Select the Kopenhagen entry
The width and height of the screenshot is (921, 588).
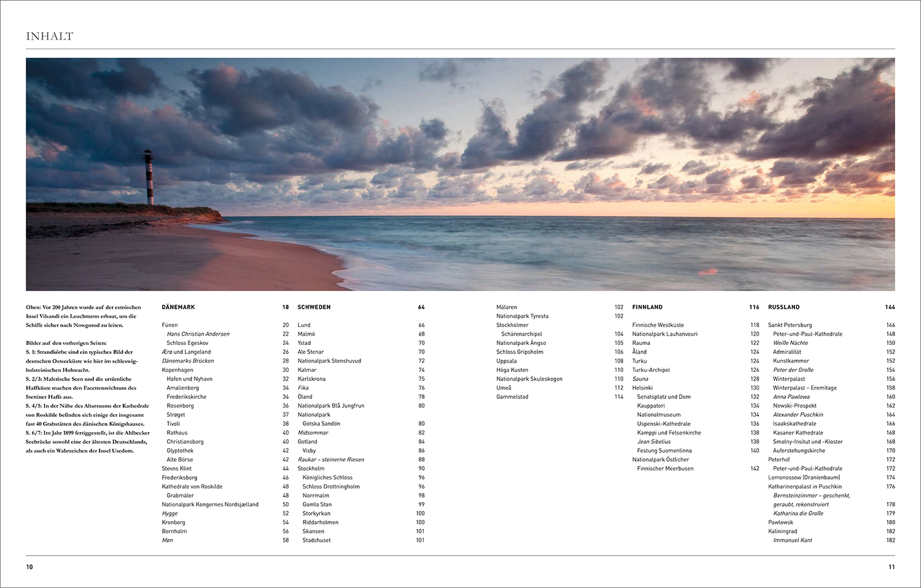(177, 370)
